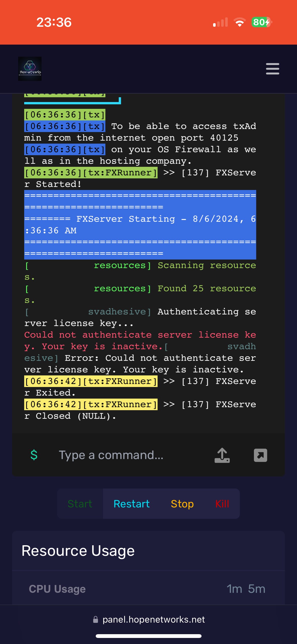The image size is (297, 644).
Task: Restart the server
Action: point(131,504)
